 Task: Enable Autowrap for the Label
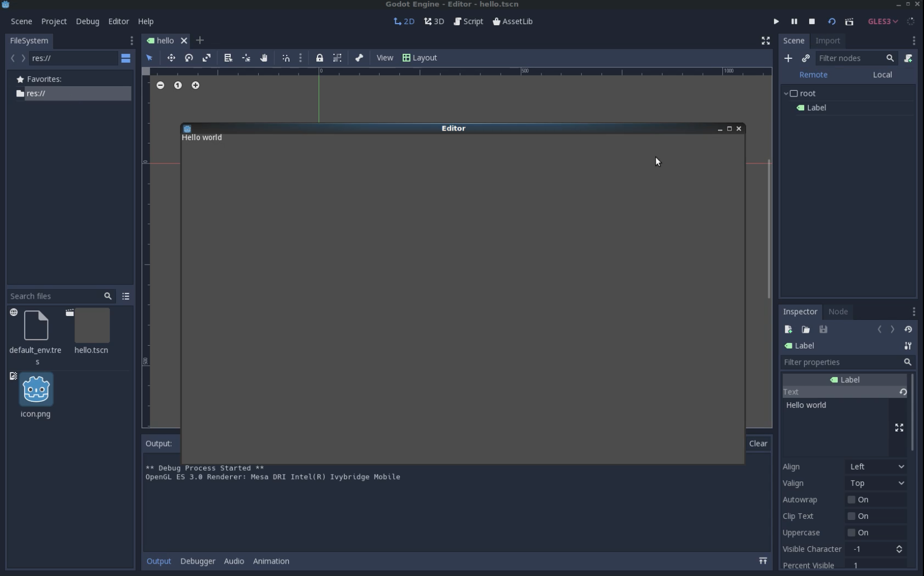pos(852,500)
